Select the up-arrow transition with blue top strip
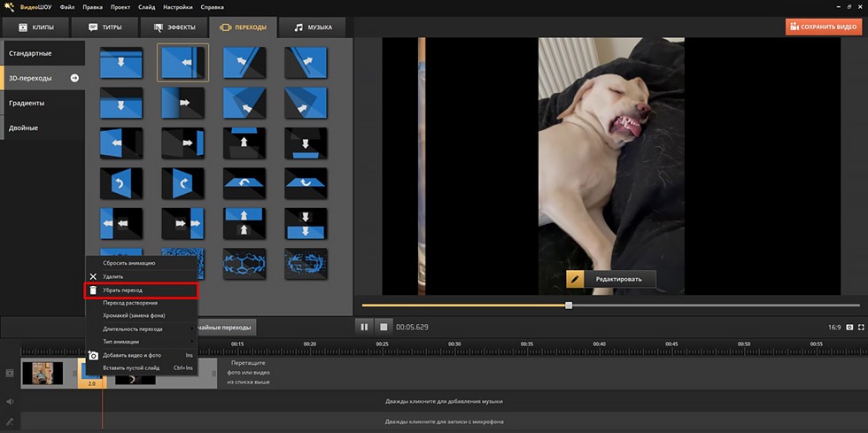 click(x=244, y=143)
